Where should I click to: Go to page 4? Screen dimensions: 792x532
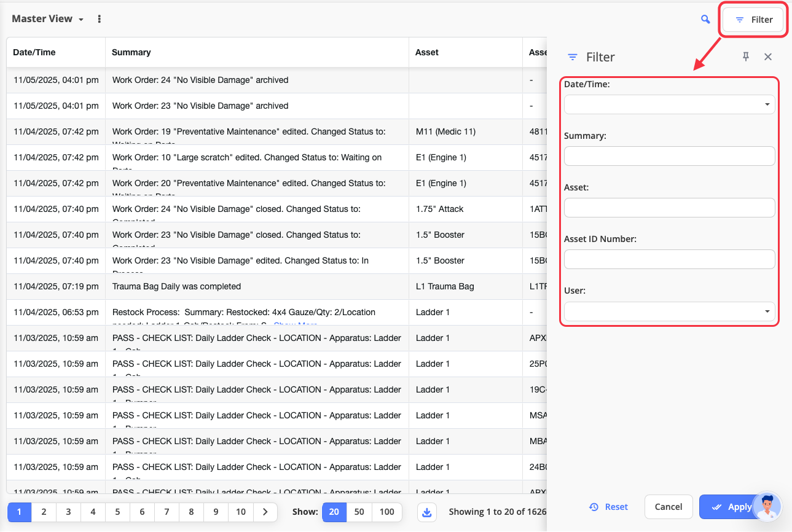pyautogui.click(x=93, y=512)
